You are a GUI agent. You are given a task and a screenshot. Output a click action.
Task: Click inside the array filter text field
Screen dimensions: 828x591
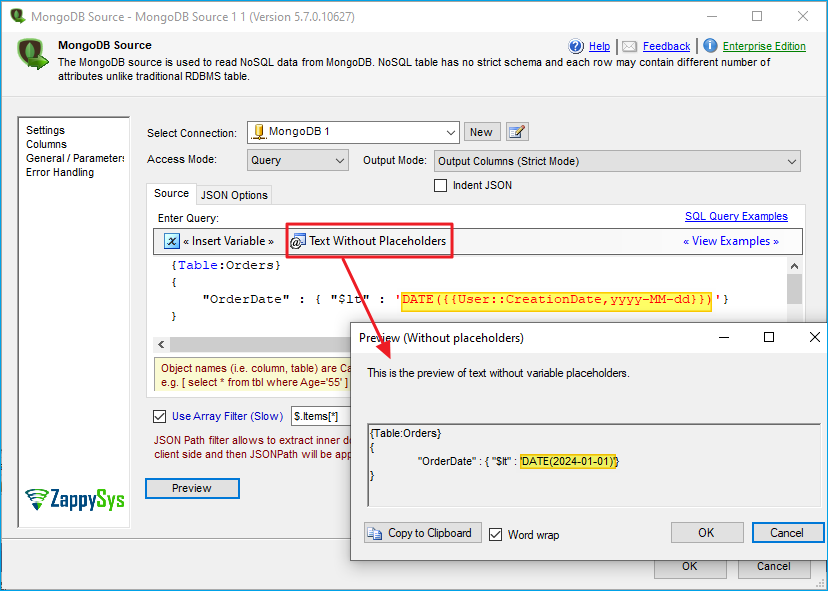[320, 416]
